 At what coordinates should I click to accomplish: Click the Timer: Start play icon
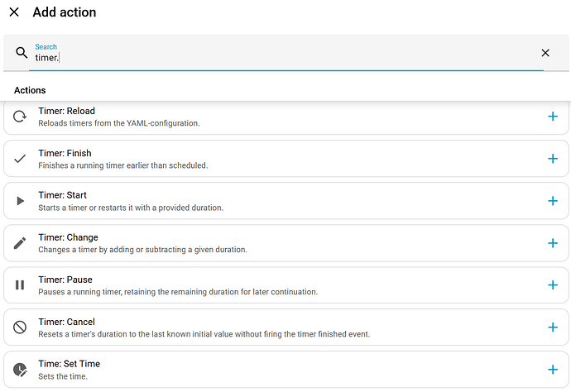(20, 201)
